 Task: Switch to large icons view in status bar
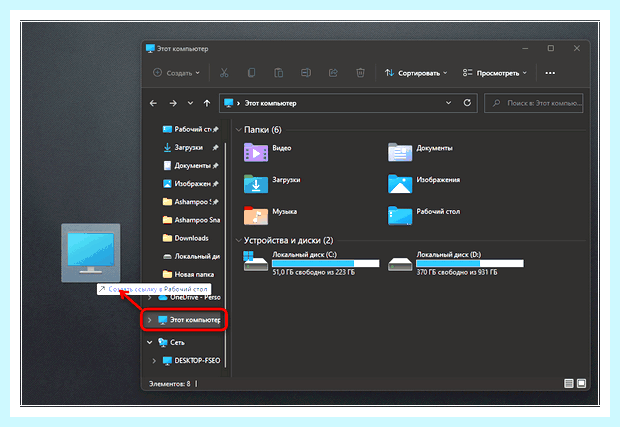[581, 383]
